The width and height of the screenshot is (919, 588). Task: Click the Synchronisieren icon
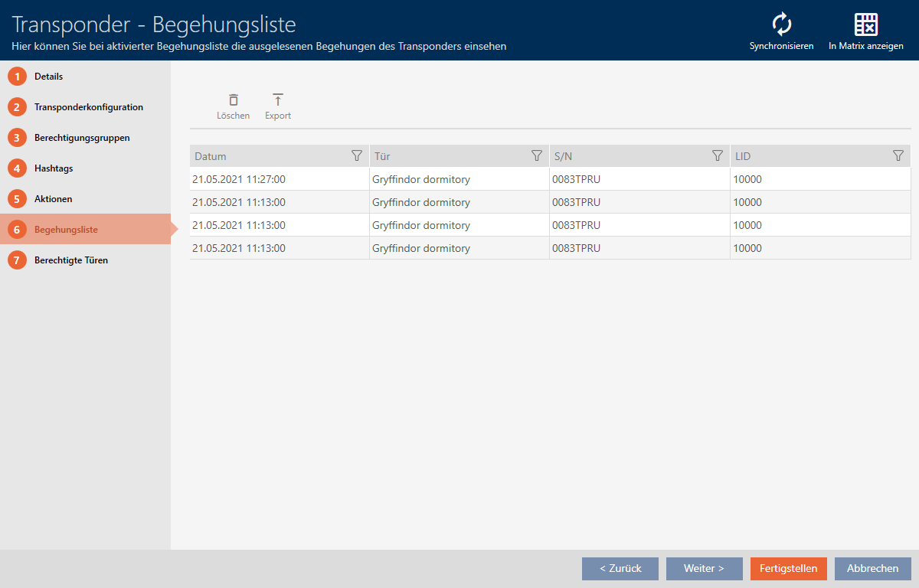coord(781,25)
